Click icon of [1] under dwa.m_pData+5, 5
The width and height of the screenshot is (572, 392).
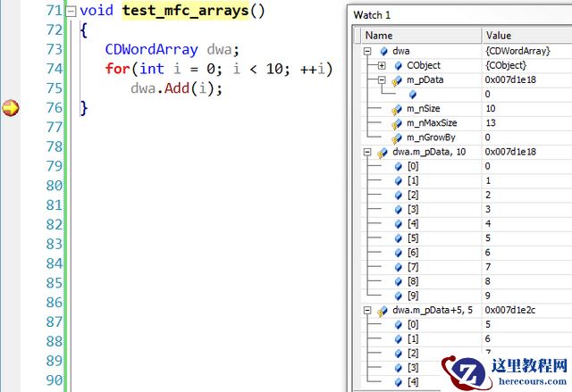click(399, 339)
